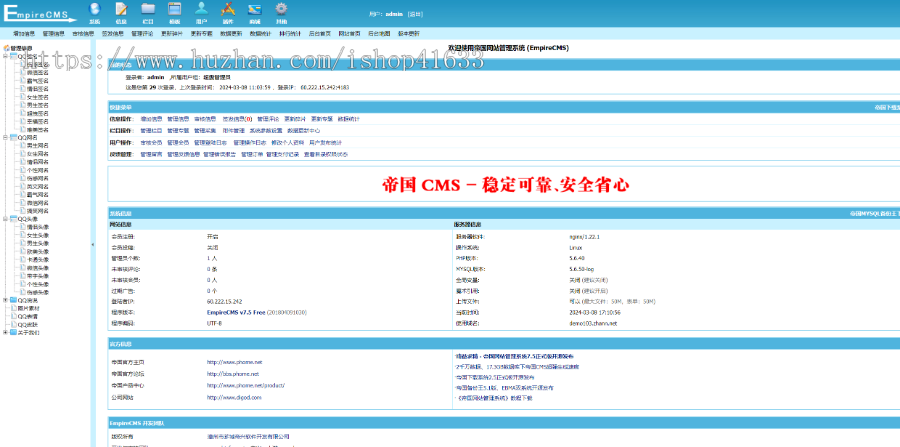The height and width of the screenshot is (447, 900).
Task: Select 男生签名 in the tree
Action: (x=38, y=105)
